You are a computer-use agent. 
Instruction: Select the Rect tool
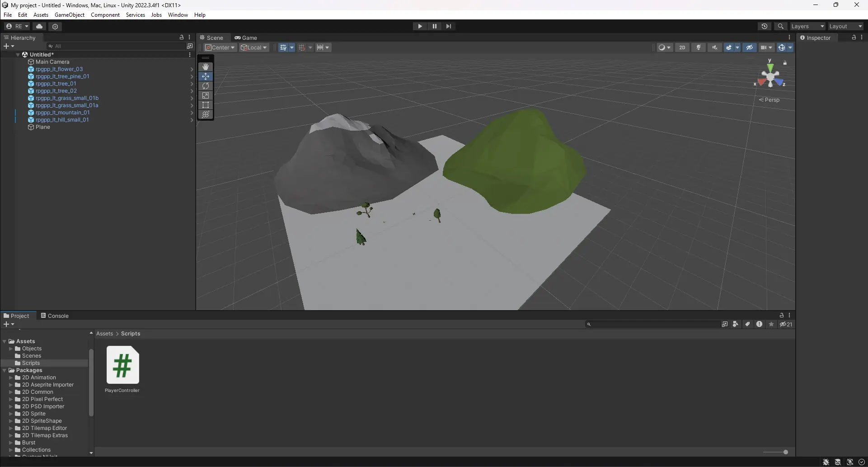click(x=206, y=105)
